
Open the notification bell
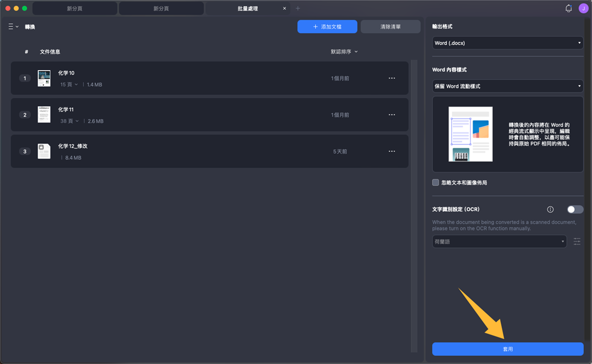click(x=568, y=8)
